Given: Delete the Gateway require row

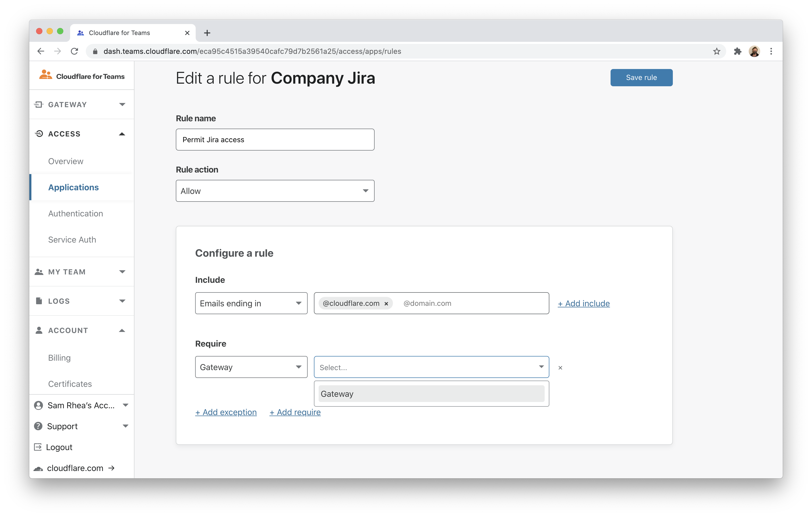Looking at the screenshot, I should [x=560, y=368].
